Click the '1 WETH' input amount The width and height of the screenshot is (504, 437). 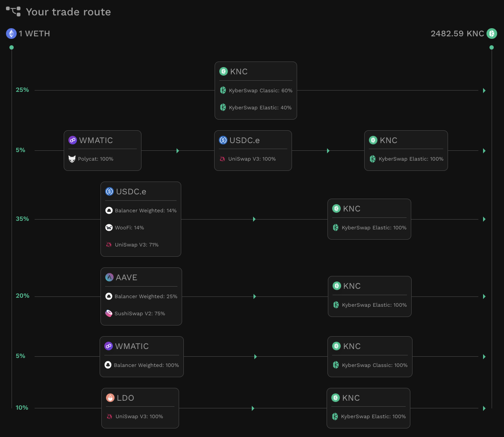tap(34, 34)
